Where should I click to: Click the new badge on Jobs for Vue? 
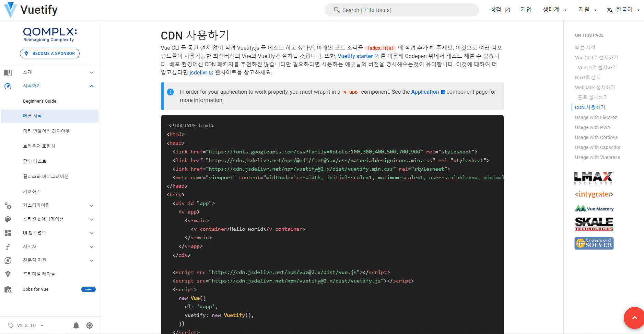89,289
